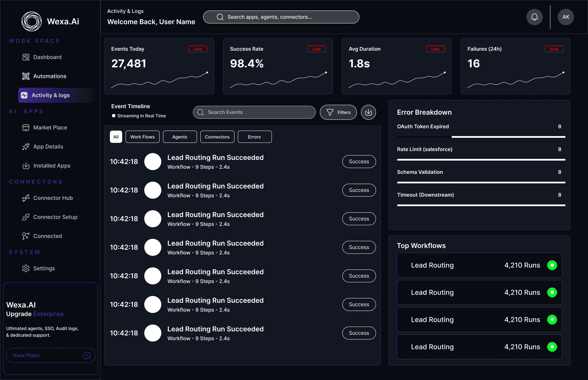Image resolution: width=588 pixels, height=380 pixels.
Task: Click the Schema Validation error row
Action: click(481, 176)
